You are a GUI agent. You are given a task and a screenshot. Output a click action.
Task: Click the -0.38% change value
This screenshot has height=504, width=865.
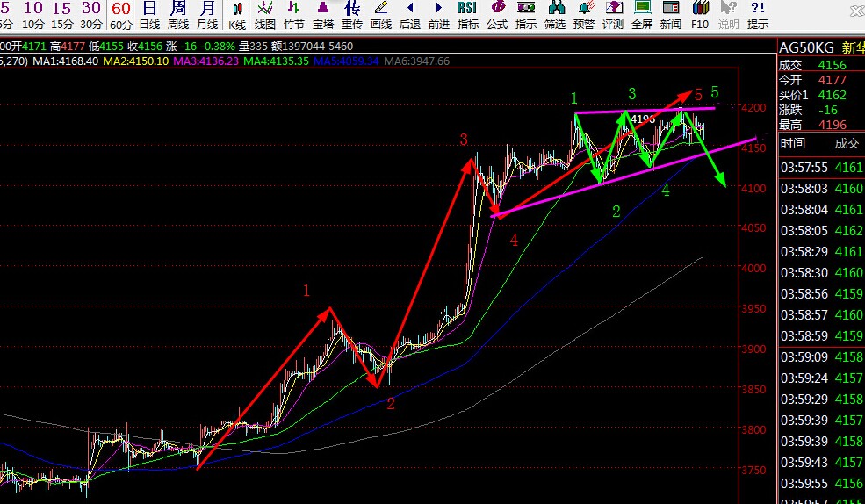pos(218,47)
